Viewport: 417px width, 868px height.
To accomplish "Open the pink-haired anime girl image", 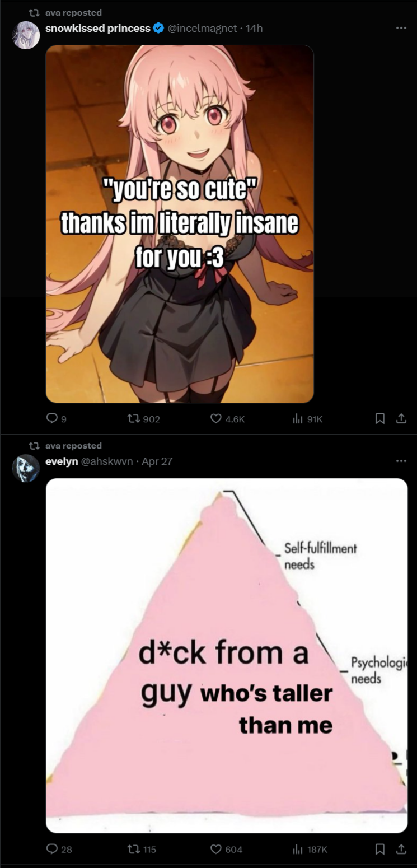I will point(180,224).
